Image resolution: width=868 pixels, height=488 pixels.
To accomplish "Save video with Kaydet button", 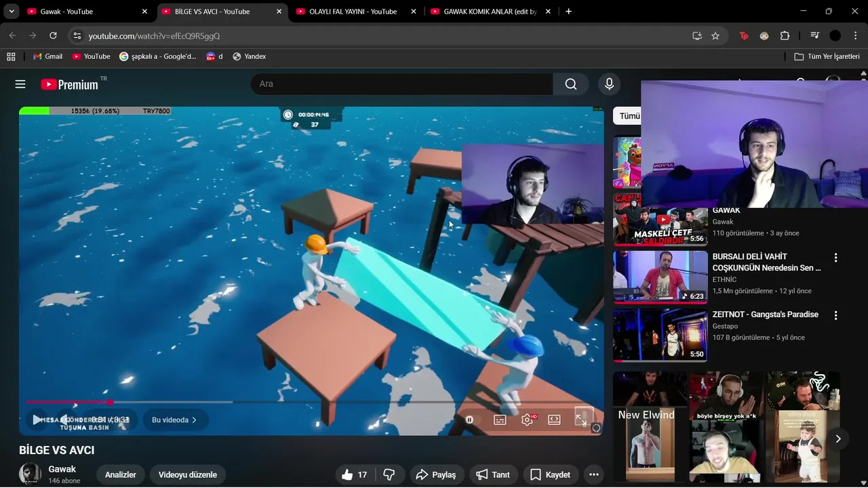I will [x=550, y=474].
